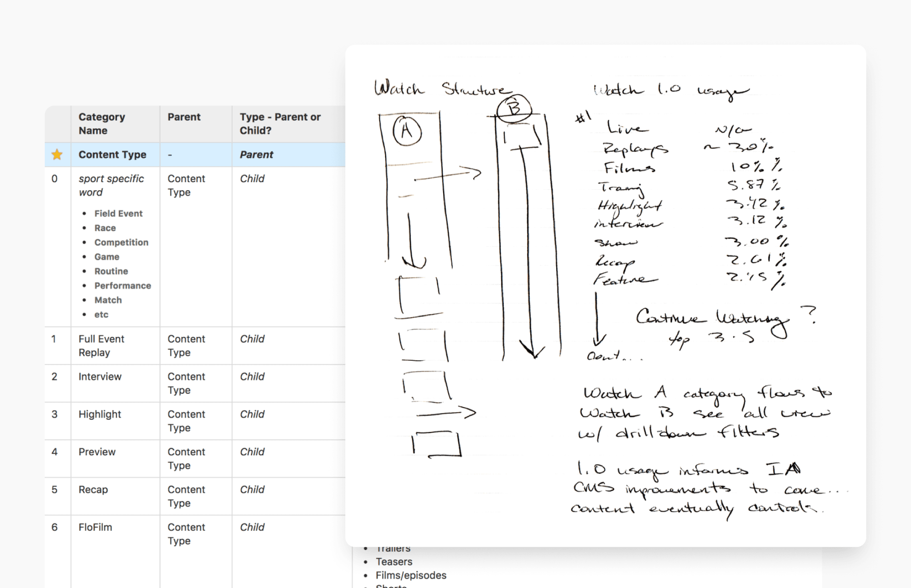911x588 pixels.
Task: Click the Field Event bullet item
Action: pos(118,214)
